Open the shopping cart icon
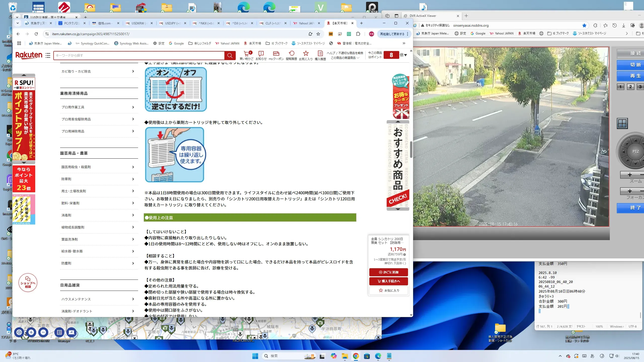644x362 pixels. pos(247,54)
